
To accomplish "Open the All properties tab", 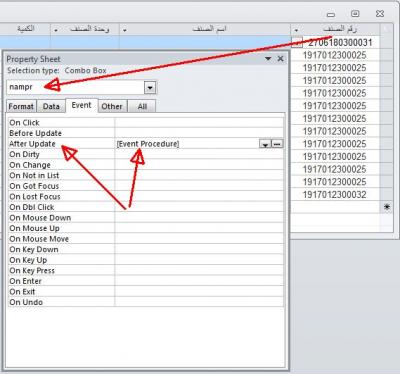I will point(142,106).
